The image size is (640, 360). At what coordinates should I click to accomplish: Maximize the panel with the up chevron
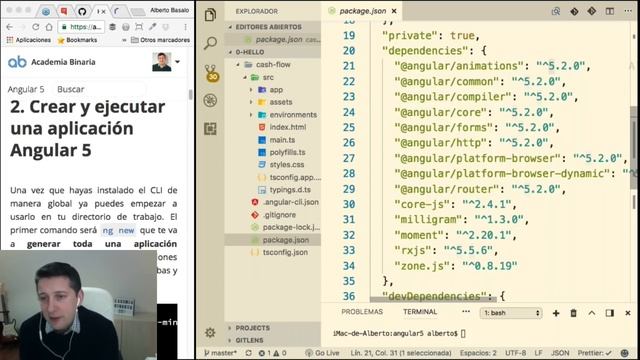point(592,313)
